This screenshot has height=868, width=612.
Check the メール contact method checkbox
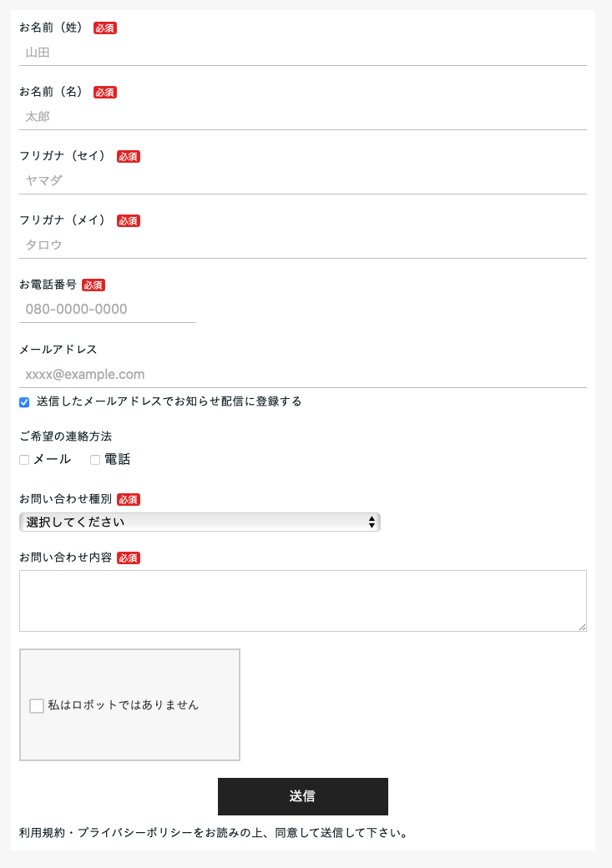pyautogui.click(x=23, y=459)
